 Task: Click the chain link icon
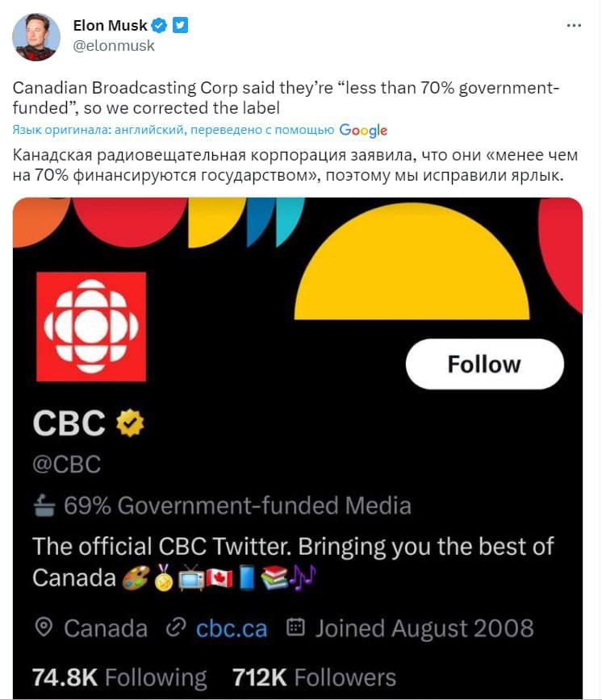click(x=175, y=627)
